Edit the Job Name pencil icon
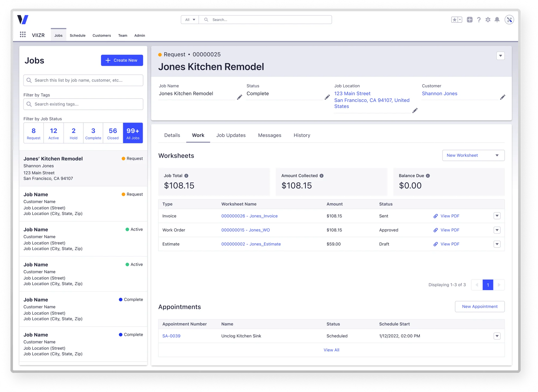Viewport: 538px width, 392px height. coord(239,97)
